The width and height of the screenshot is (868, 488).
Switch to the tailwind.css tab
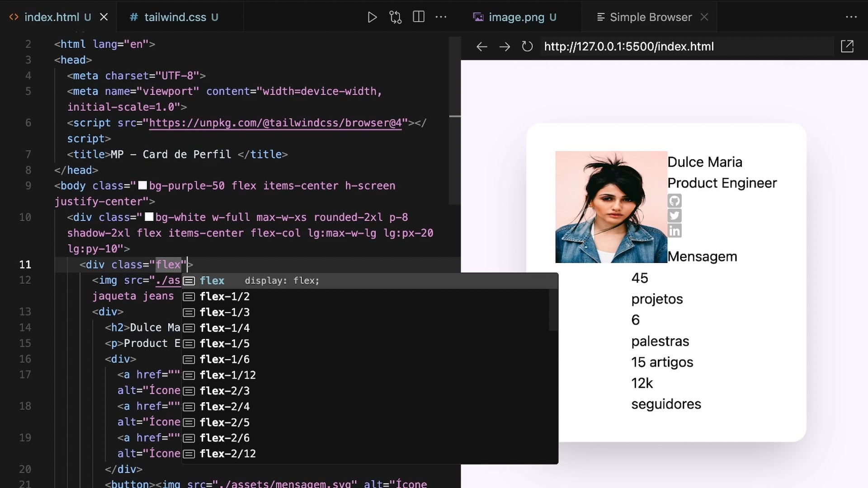175,17
